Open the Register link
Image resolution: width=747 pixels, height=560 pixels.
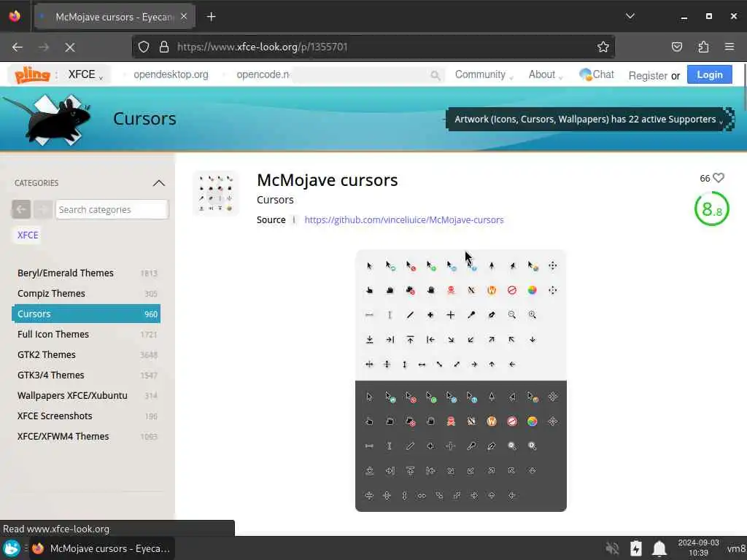tap(648, 76)
